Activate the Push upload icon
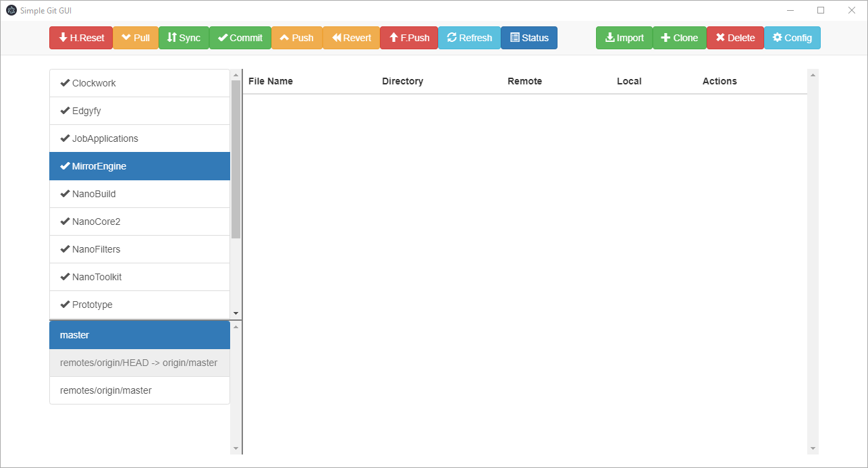 (285, 38)
